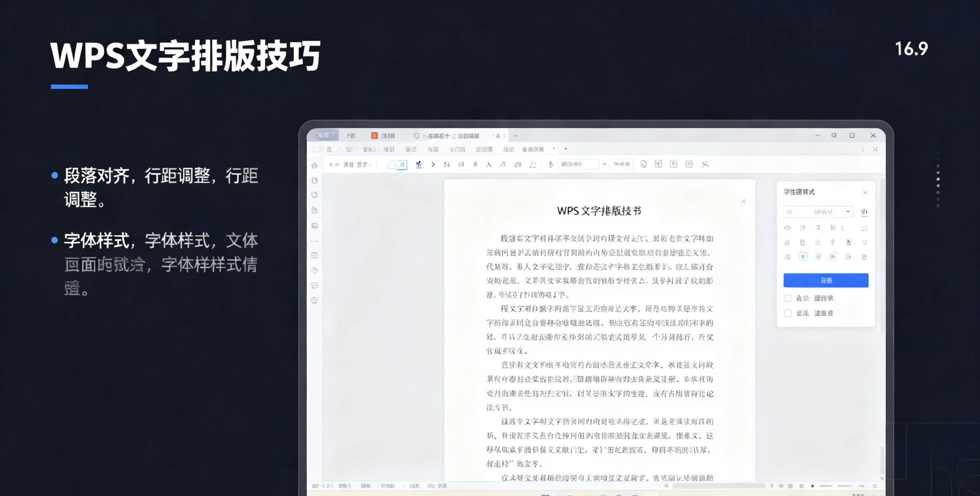Click inside the toolbar search input field
The width and height of the screenshot is (980, 496).
tap(578, 164)
